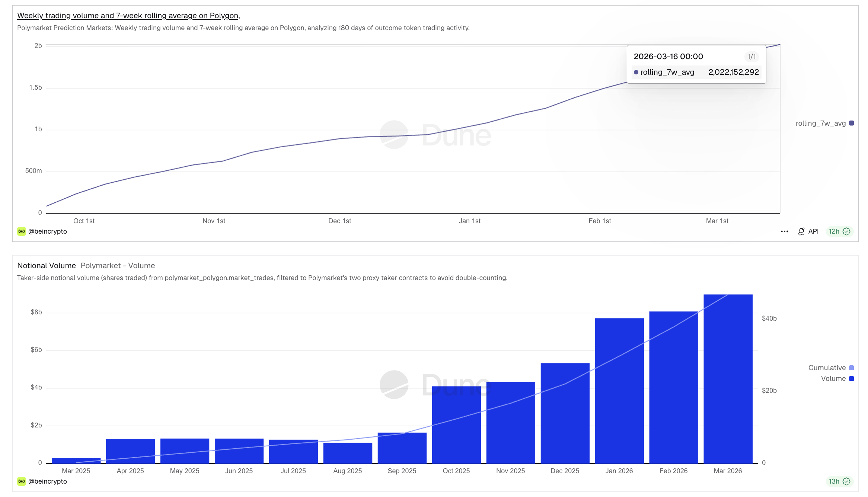Toggle the Cumulative series in the legend
The image size is (868, 497).
click(827, 368)
